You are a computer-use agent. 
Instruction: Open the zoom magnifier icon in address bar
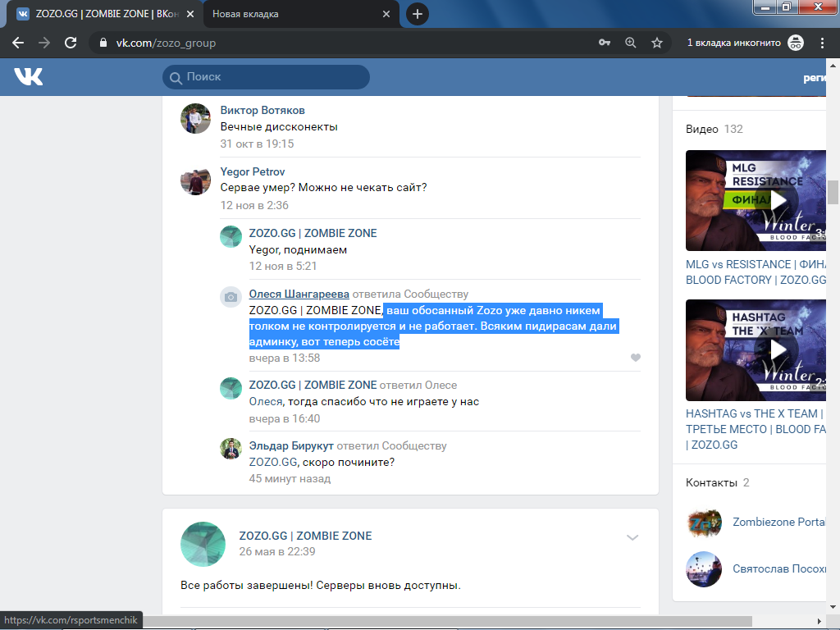pos(630,43)
